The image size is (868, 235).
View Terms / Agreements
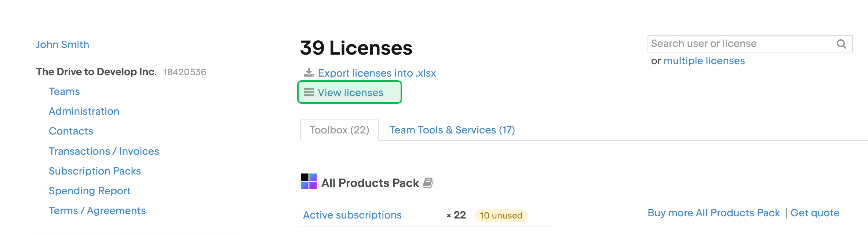point(98,210)
